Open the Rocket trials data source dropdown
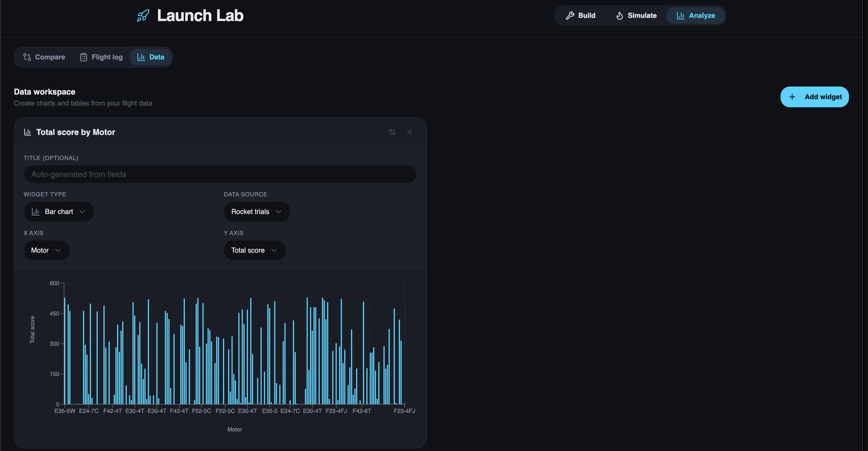The width and height of the screenshot is (868, 451). coord(257,212)
